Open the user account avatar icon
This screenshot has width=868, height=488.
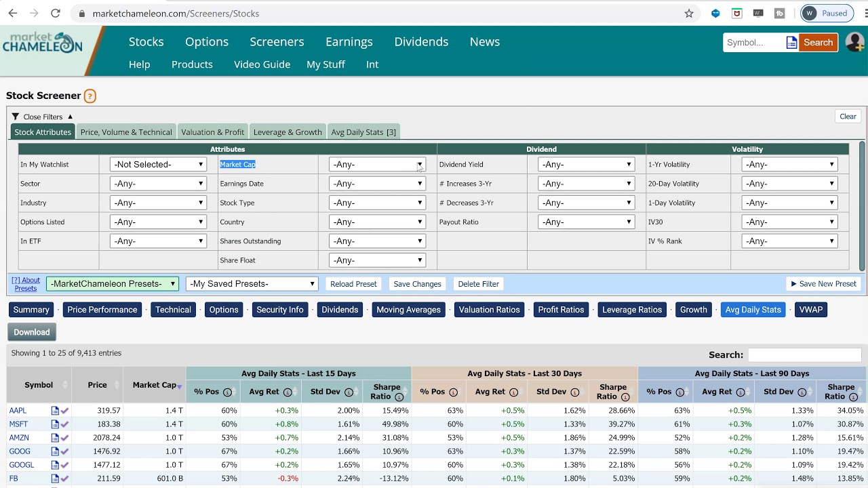point(854,42)
